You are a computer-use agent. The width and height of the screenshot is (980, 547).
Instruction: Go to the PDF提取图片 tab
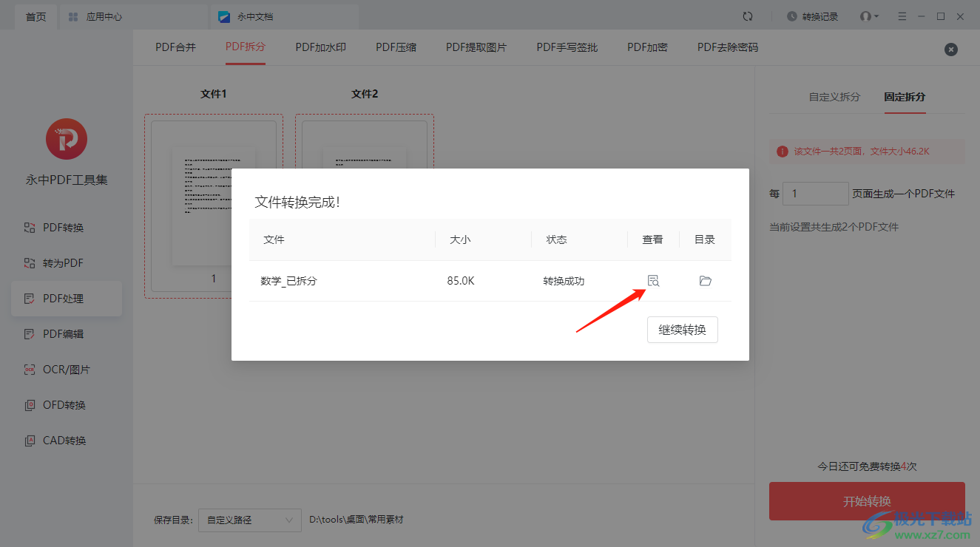click(x=476, y=47)
